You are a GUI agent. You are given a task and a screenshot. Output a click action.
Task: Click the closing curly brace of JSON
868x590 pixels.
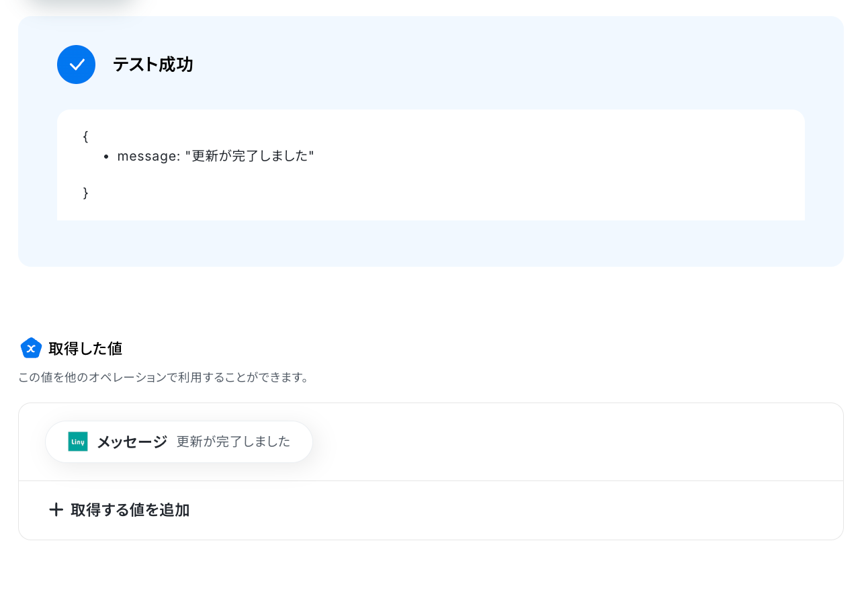coord(85,193)
